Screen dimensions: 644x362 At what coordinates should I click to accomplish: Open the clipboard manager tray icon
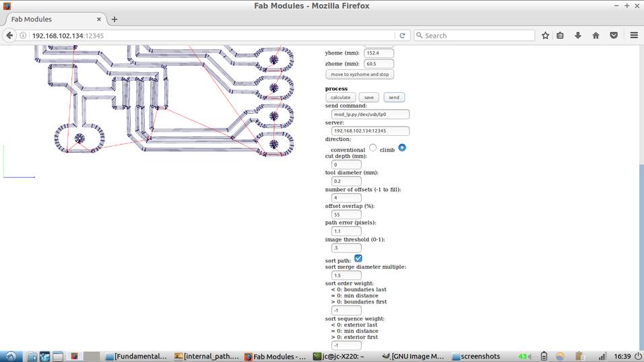click(579, 356)
